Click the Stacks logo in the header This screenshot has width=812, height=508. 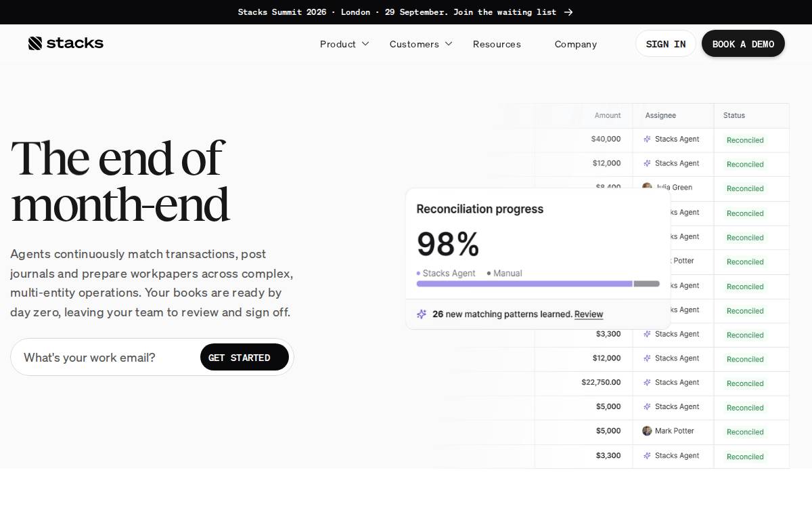point(66,43)
